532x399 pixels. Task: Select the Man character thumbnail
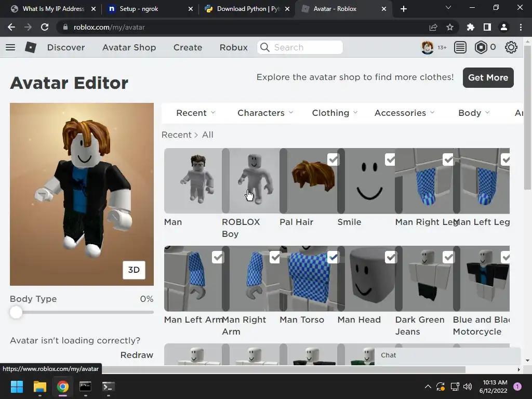[x=193, y=180]
